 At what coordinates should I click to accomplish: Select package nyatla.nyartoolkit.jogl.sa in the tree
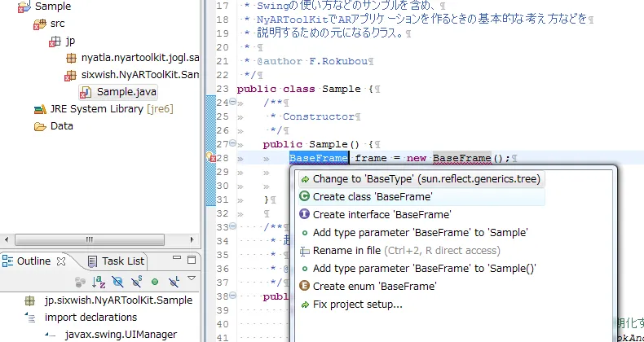tap(140, 59)
